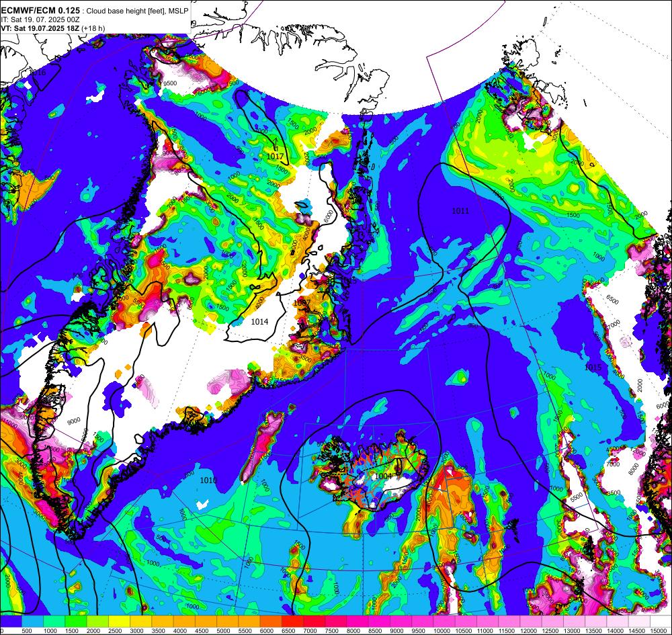Click the 1017 pressure label
This screenshot has width=672, height=635.
275,157
